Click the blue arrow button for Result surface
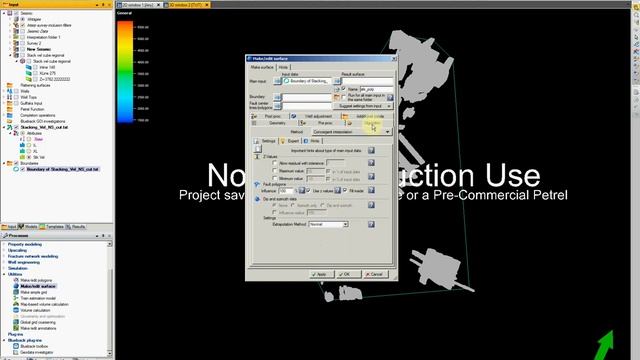The width and height of the screenshot is (640, 360). pyautogui.click(x=337, y=81)
